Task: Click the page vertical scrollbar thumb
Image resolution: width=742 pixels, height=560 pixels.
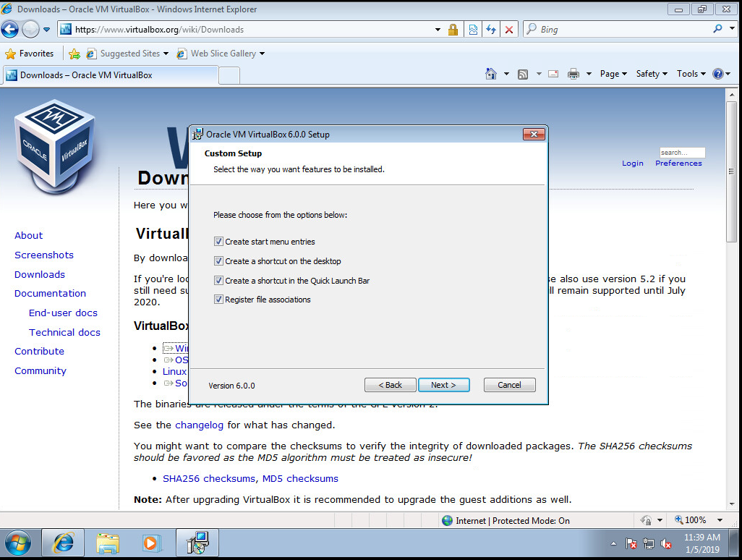Action: pos(732,171)
